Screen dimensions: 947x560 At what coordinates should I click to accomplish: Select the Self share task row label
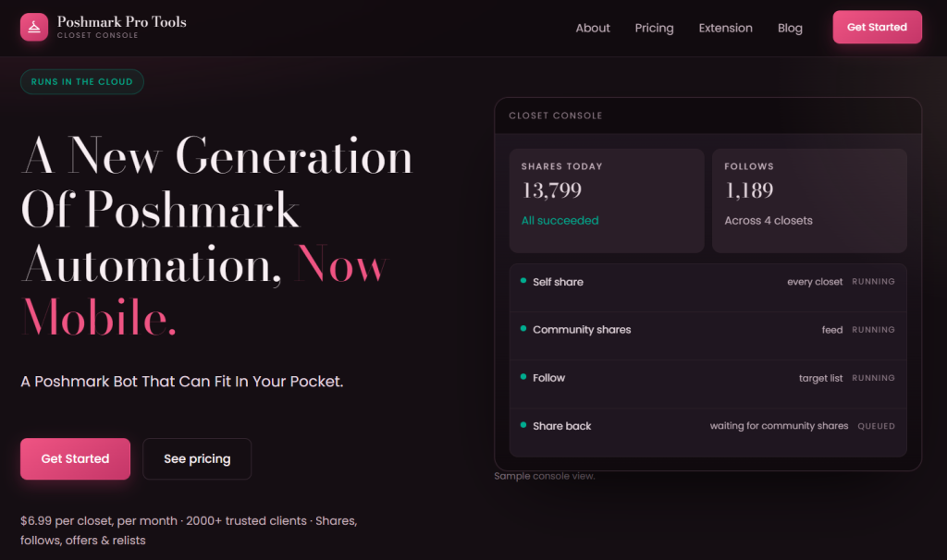(x=558, y=282)
